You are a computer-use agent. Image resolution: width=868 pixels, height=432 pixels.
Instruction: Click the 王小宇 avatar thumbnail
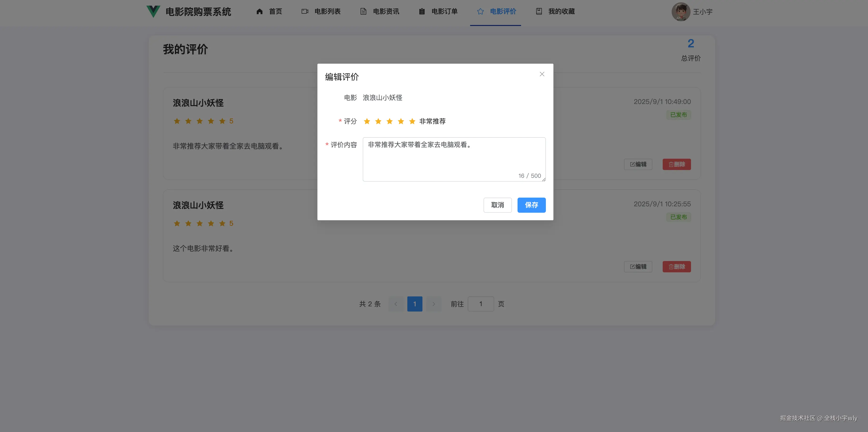681,11
